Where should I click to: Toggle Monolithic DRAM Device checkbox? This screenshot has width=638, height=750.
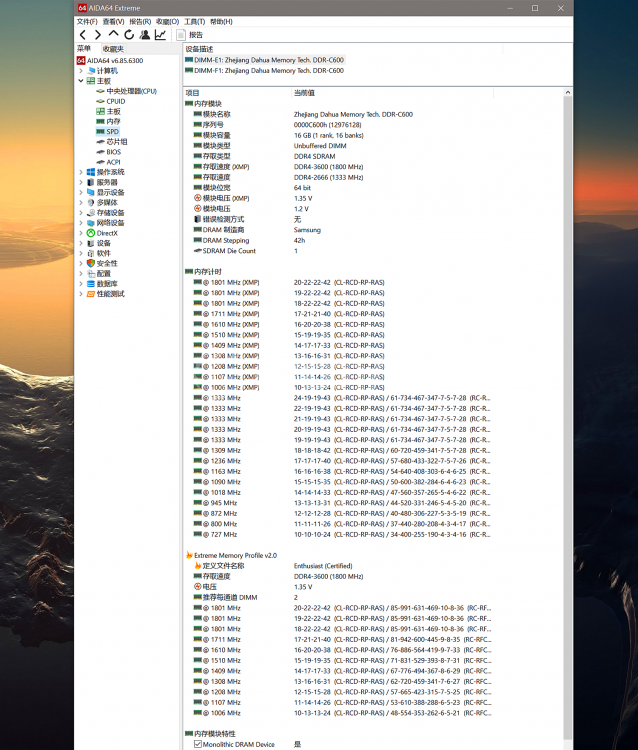pyautogui.click(x=198, y=744)
